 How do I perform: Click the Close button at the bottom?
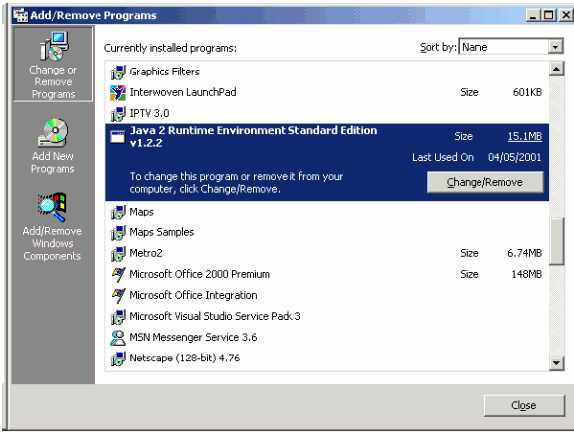click(x=524, y=405)
